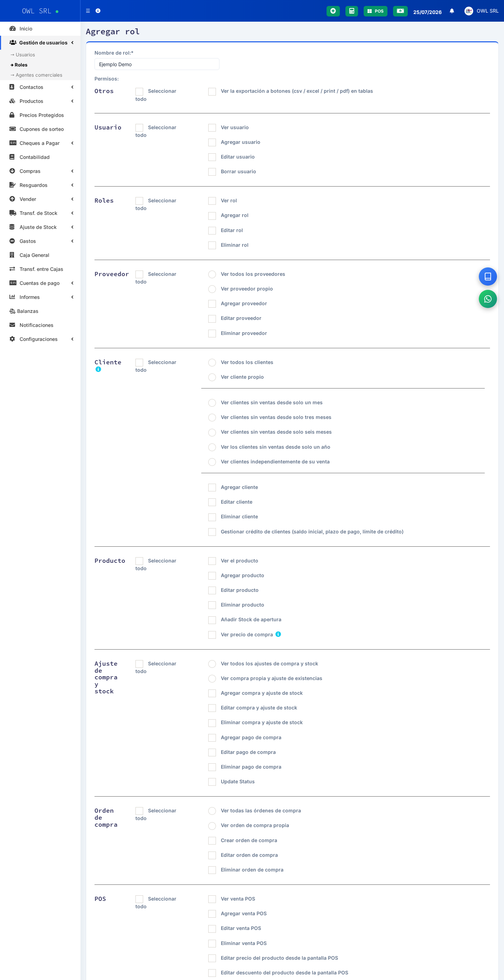
Task: Open the WhatsApp floating button
Action: tap(488, 299)
